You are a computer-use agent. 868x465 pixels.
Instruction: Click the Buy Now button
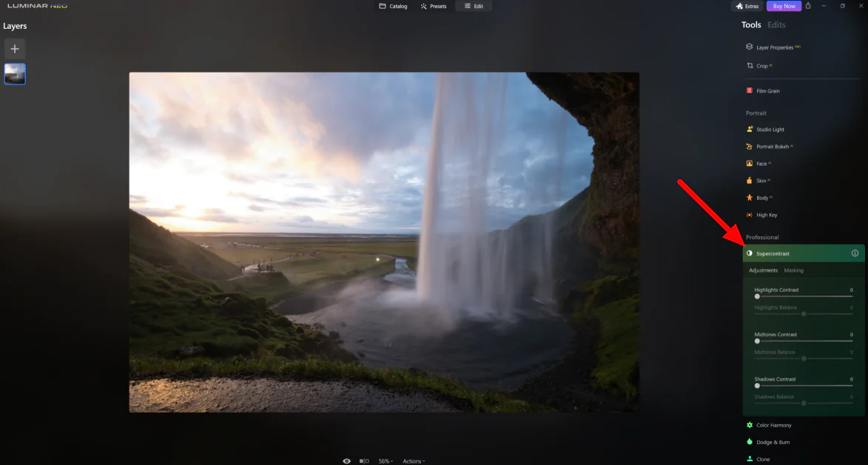coord(784,6)
